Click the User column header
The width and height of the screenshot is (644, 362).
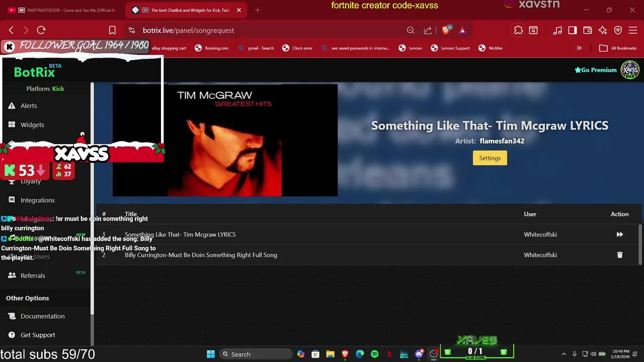click(x=530, y=214)
